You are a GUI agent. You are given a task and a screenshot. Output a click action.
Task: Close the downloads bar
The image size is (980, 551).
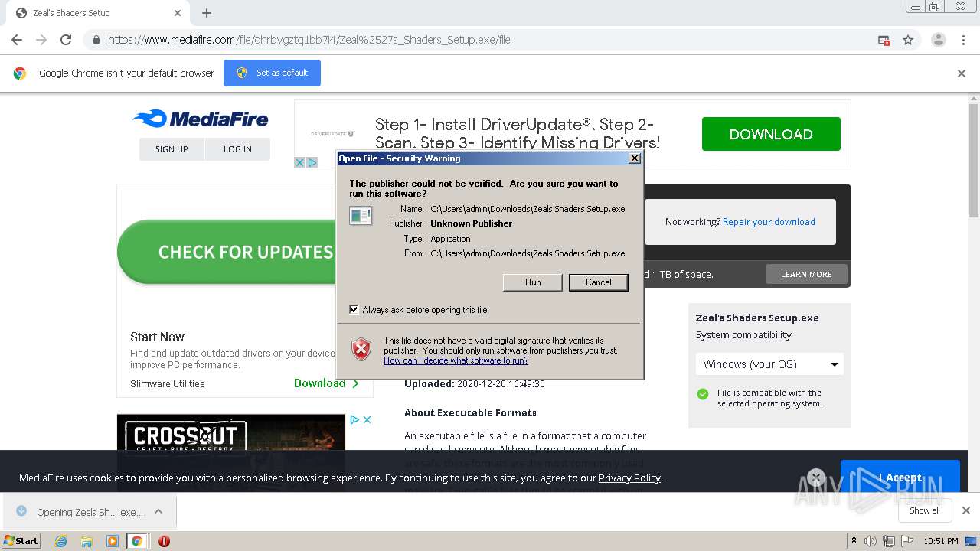coord(965,510)
